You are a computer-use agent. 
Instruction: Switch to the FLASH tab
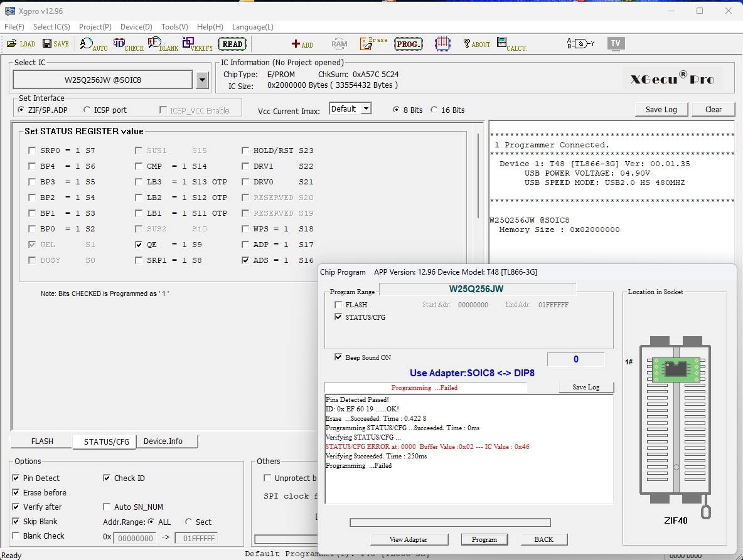pos(42,441)
